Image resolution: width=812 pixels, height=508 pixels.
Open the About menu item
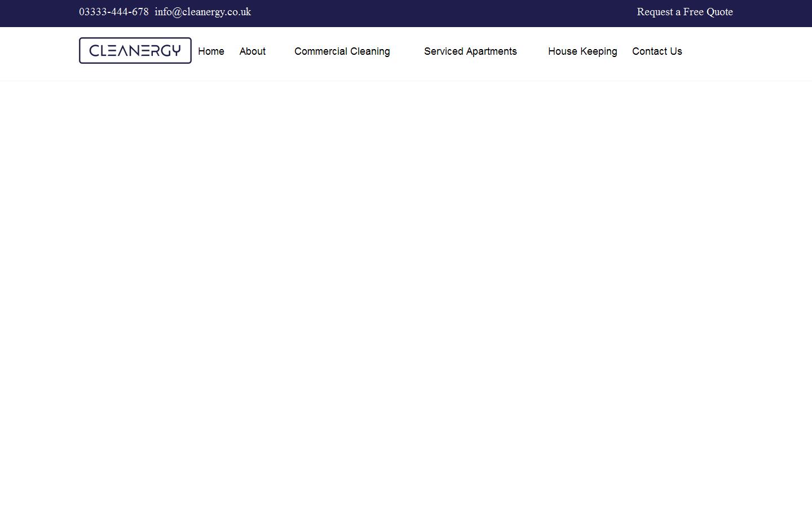pyautogui.click(x=252, y=51)
